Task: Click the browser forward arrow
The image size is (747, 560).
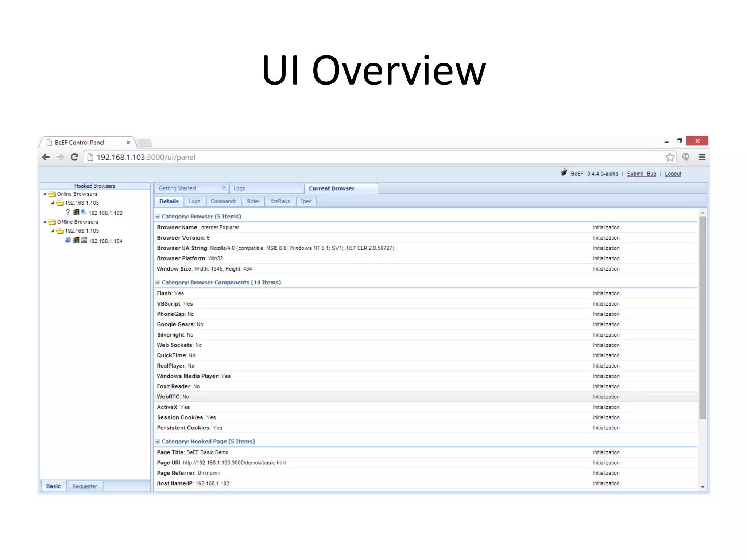Action: tap(60, 157)
